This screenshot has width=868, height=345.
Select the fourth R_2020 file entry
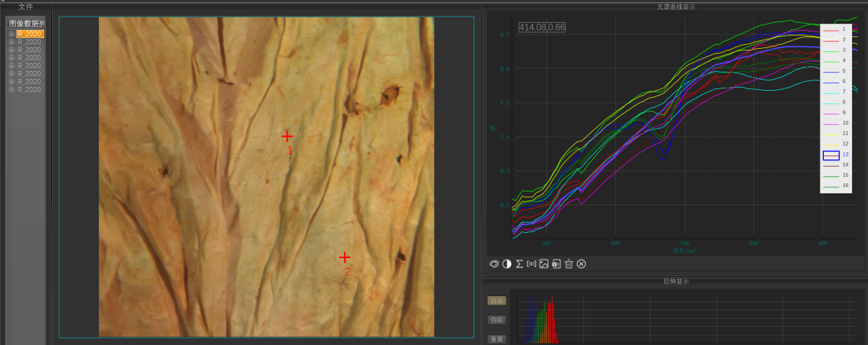point(30,58)
